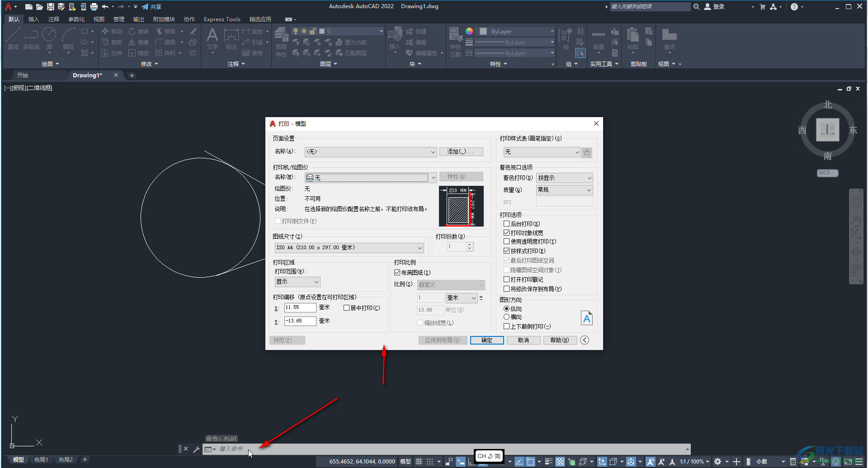Click the Match Properties (特性匹配) icon
Viewport: 868px width, 468px height.
[456, 42]
